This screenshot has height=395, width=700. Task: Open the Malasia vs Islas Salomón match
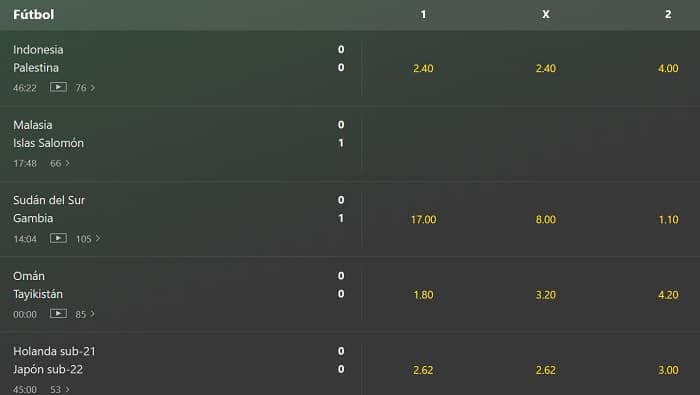(181, 144)
